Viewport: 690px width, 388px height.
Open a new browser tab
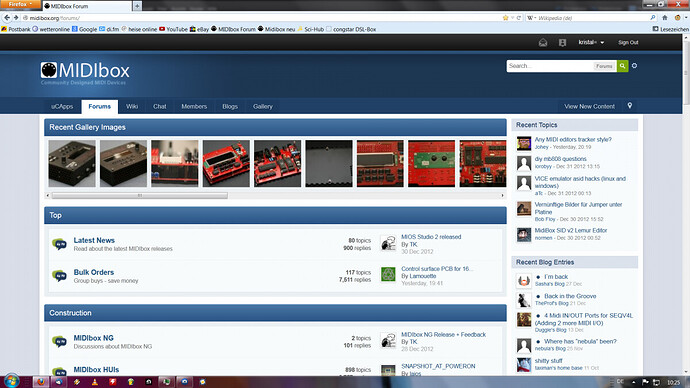click(x=137, y=6)
